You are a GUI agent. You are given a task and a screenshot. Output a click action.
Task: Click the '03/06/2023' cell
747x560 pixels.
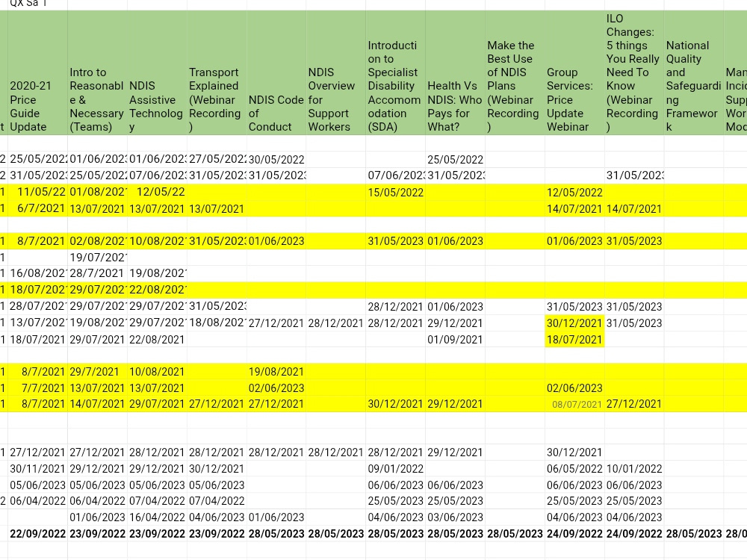point(455,517)
